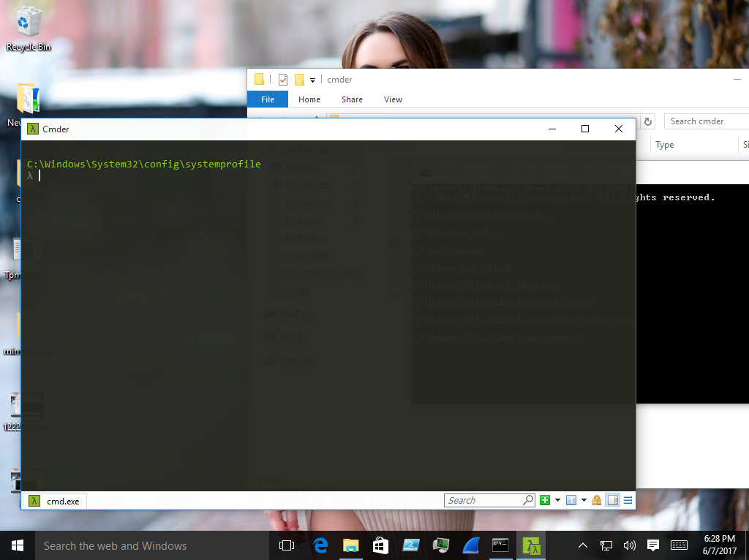The image size is (749, 560).
Task: Launch Microsoft Edge from taskbar
Action: coord(320,545)
